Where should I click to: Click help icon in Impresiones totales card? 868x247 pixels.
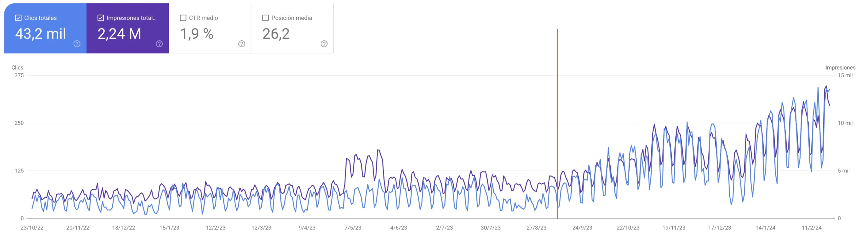[x=159, y=44]
